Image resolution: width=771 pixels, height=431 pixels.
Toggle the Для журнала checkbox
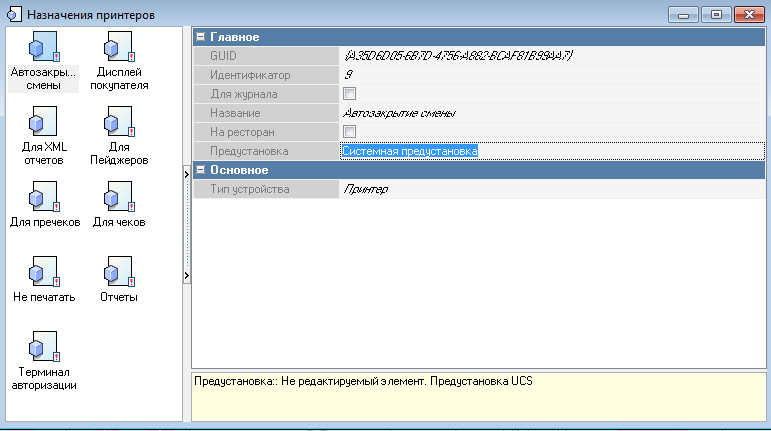coord(350,94)
